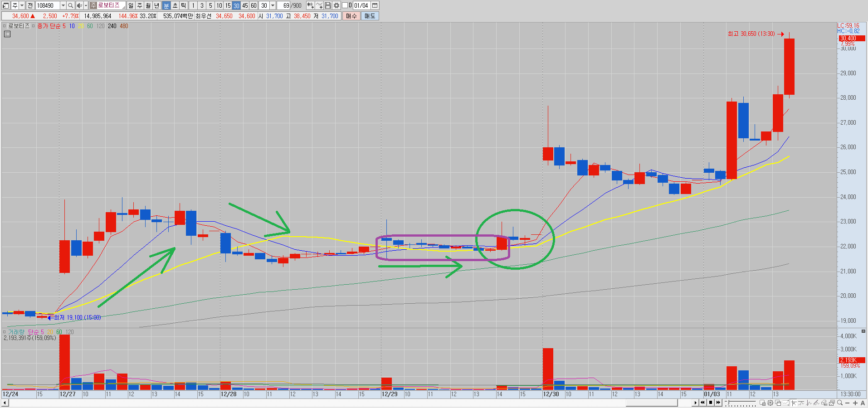Screen dimensions: 868x408
Task: Click the play forward button in replay controls
Action: pos(695,403)
